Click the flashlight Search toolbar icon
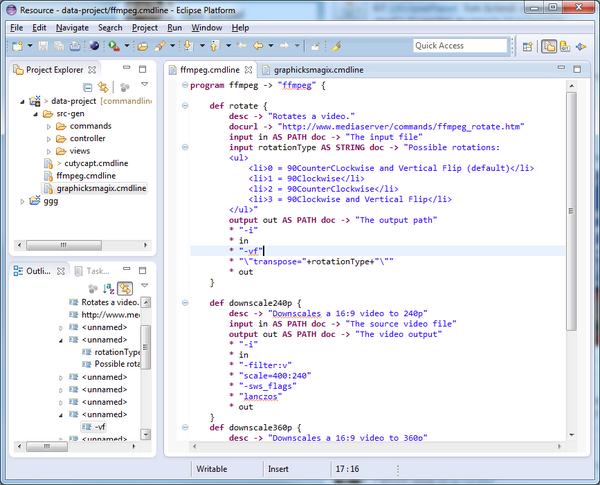 [160, 46]
